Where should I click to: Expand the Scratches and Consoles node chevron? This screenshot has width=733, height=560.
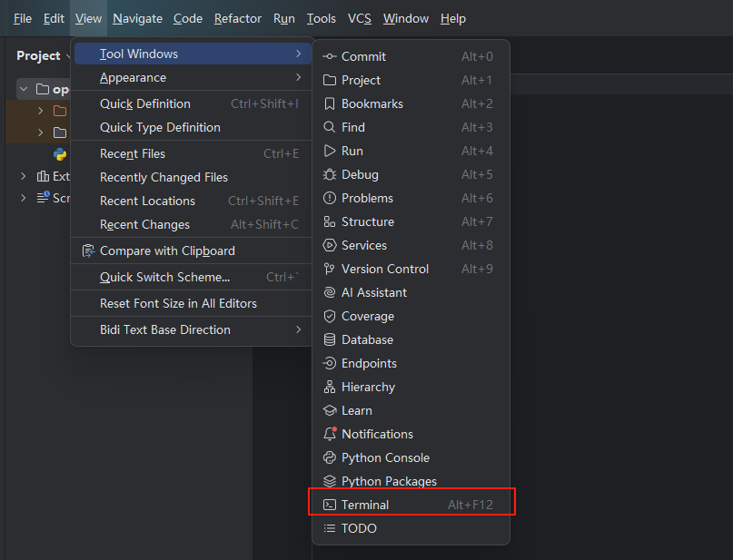click(23, 198)
